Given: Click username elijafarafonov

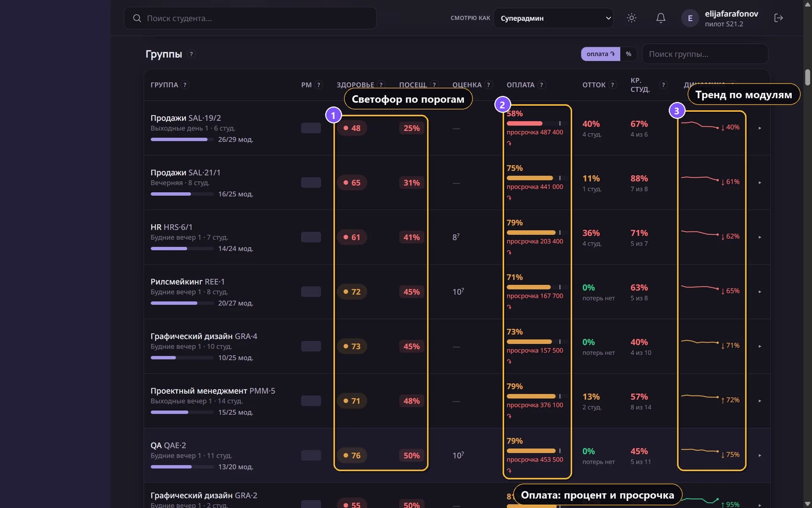Looking at the screenshot, I should 731,14.
